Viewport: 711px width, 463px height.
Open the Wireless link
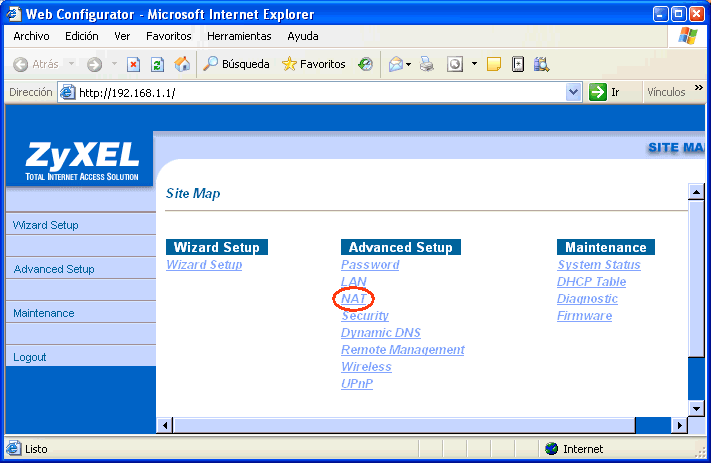(x=366, y=366)
